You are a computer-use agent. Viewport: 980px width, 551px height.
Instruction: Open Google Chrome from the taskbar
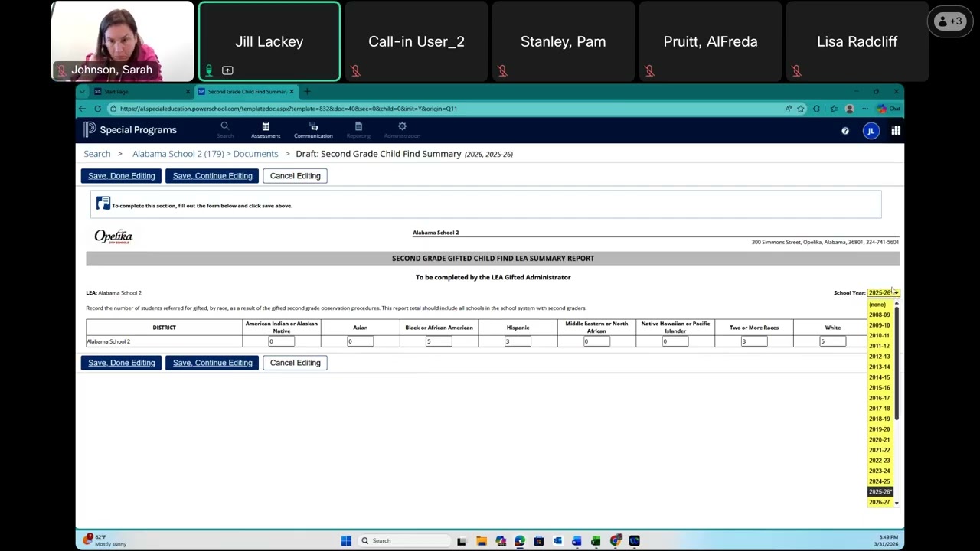pyautogui.click(x=616, y=541)
